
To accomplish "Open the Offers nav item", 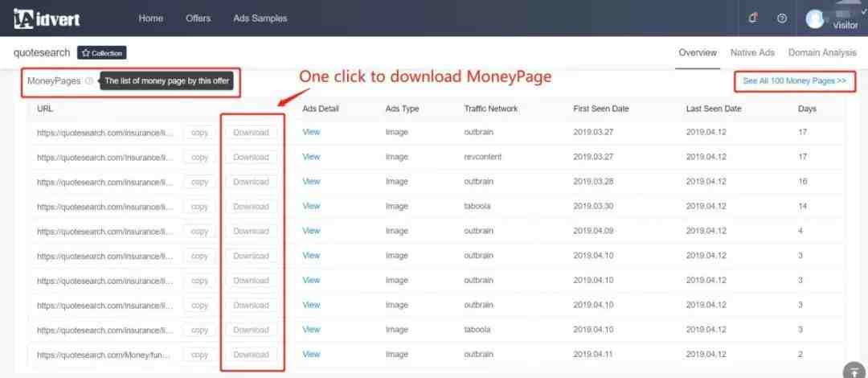I will click(199, 18).
